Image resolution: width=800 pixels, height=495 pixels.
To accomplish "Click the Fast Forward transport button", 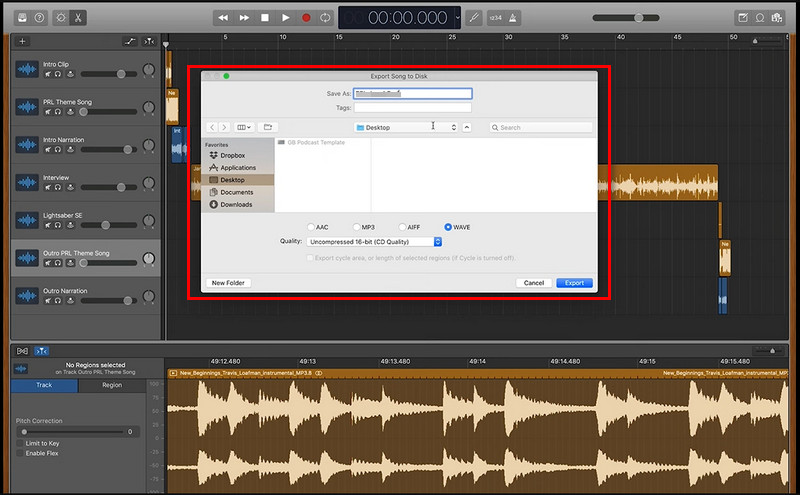I will [x=244, y=18].
